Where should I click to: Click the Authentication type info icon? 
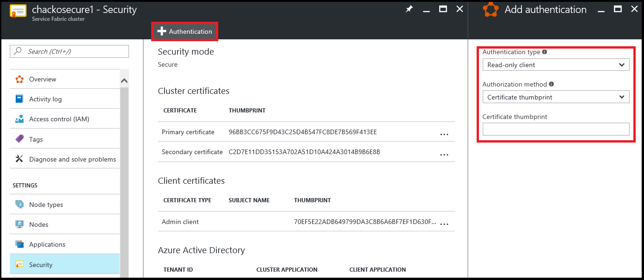(545, 52)
